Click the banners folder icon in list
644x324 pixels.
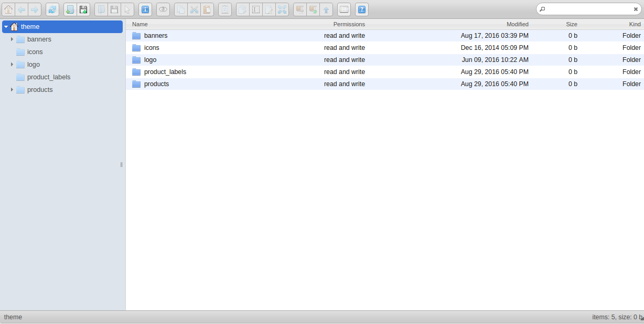pyautogui.click(x=136, y=36)
